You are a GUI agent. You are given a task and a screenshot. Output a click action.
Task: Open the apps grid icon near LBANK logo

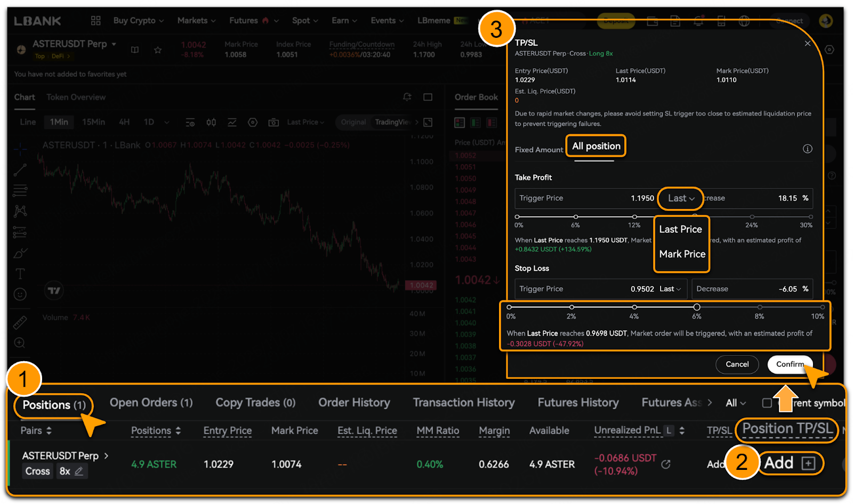coord(96,21)
